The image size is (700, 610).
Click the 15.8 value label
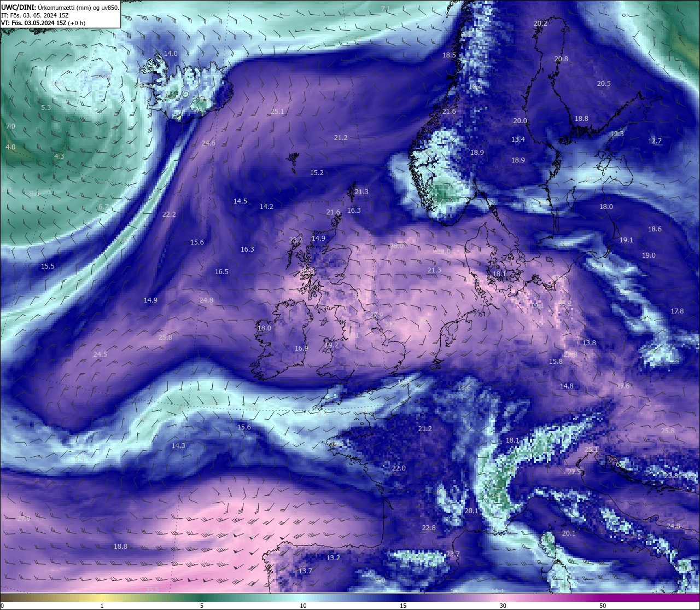point(556,362)
